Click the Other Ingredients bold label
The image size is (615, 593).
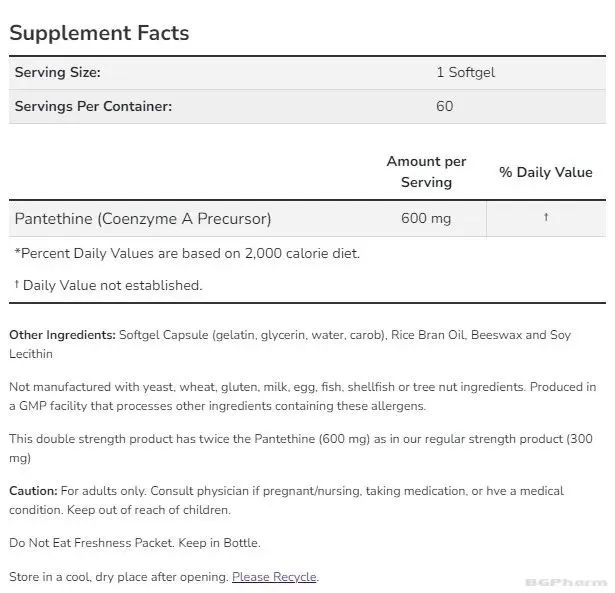[62, 335]
